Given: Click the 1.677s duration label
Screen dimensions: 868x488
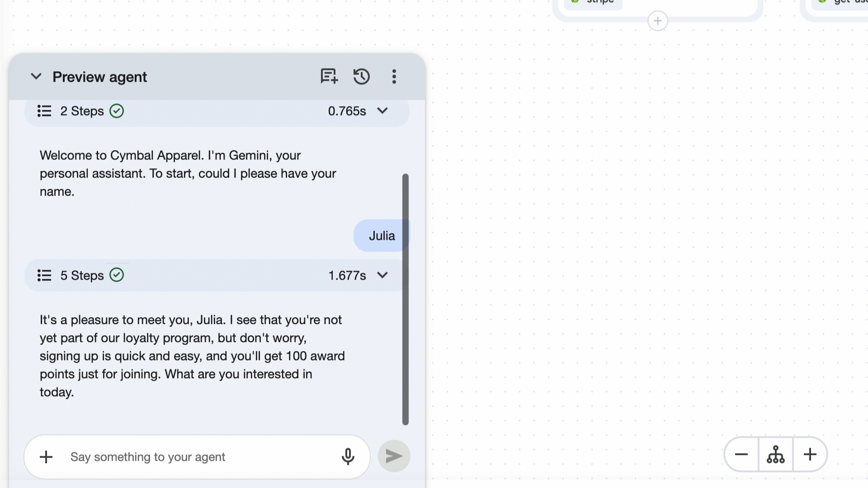Looking at the screenshot, I should 347,275.
